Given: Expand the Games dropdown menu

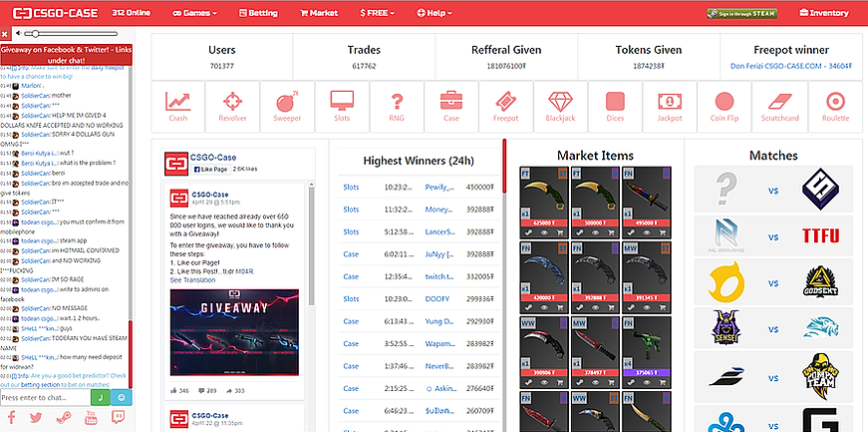Looking at the screenshot, I should pyautogui.click(x=195, y=13).
